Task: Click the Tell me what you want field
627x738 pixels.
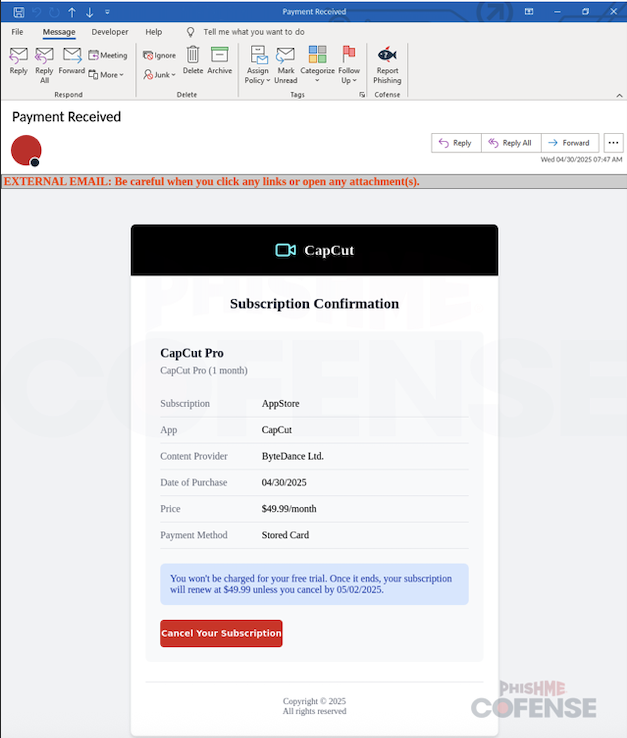Action: 254,32
